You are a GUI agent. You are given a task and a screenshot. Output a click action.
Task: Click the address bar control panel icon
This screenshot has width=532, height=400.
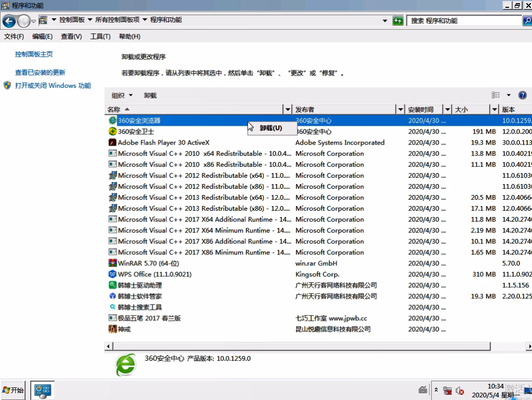click(43, 20)
